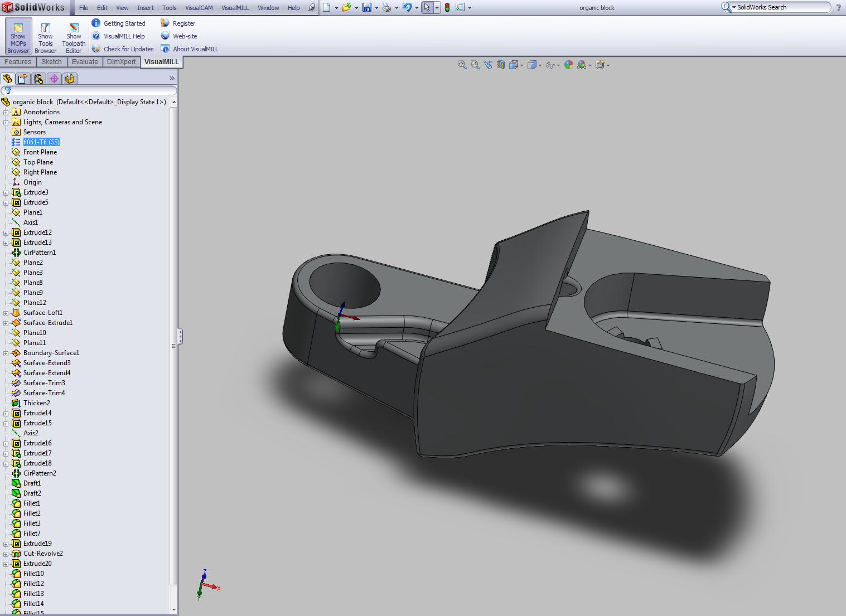The width and height of the screenshot is (846, 616).
Task: Click the Check for Updates link
Action: [x=128, y=49]
